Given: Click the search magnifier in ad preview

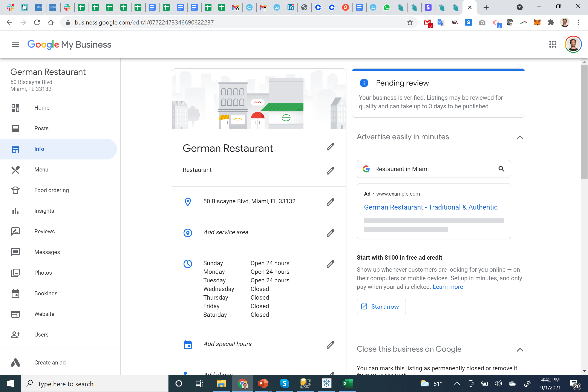Looking at the screenshot, I should (501, 169).
